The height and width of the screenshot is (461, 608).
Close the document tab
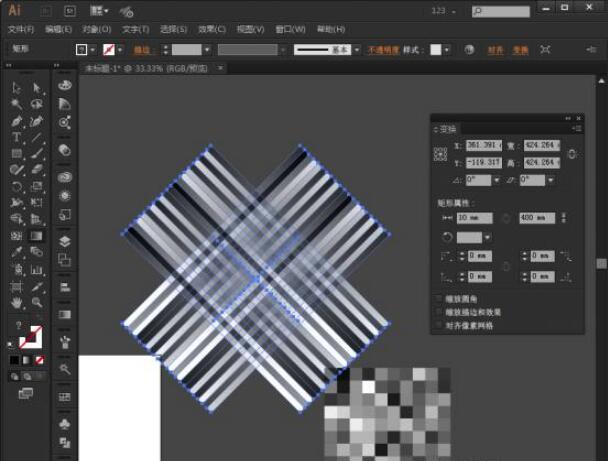pyautogui.click(x=220, y=68)
